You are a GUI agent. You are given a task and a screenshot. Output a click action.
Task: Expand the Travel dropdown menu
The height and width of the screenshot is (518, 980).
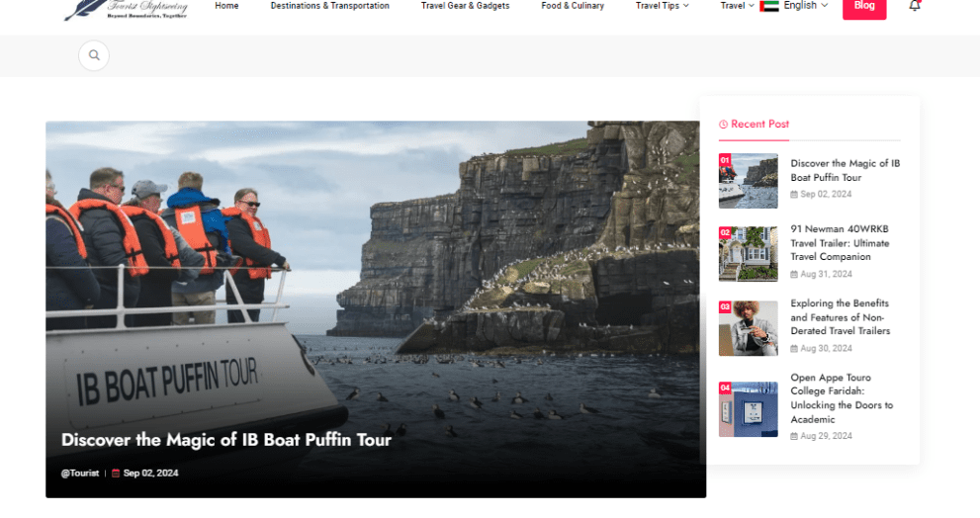pyautogui.click(x=737, y=6)
